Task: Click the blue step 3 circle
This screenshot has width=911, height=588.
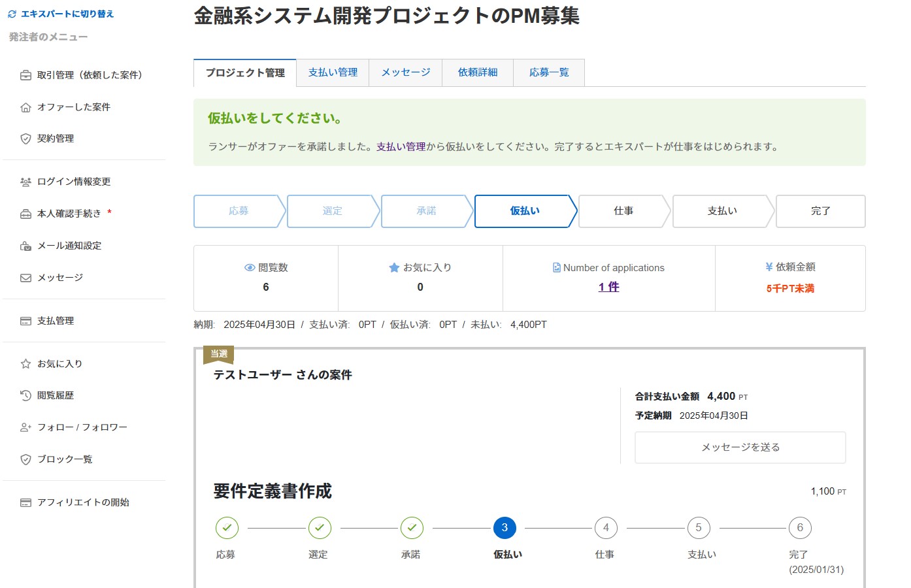Action: point(505,528)
